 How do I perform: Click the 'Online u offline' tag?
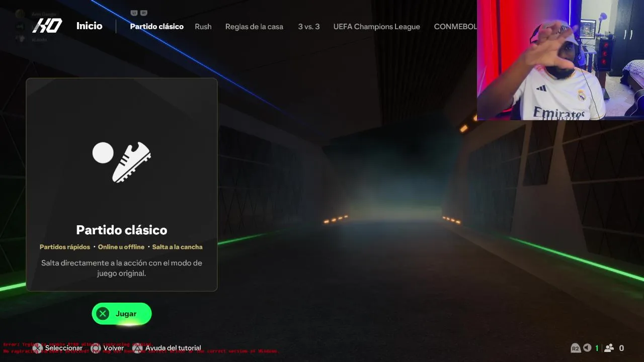(x=121, y=247)
